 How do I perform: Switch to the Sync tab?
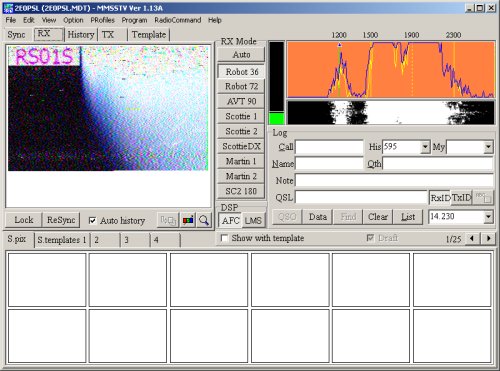(16, 35)
